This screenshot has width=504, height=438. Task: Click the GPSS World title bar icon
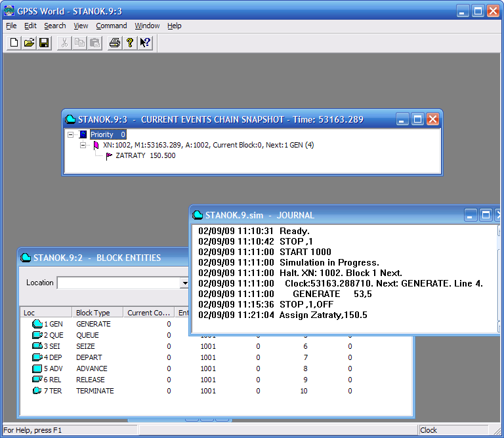click(9, 11)
